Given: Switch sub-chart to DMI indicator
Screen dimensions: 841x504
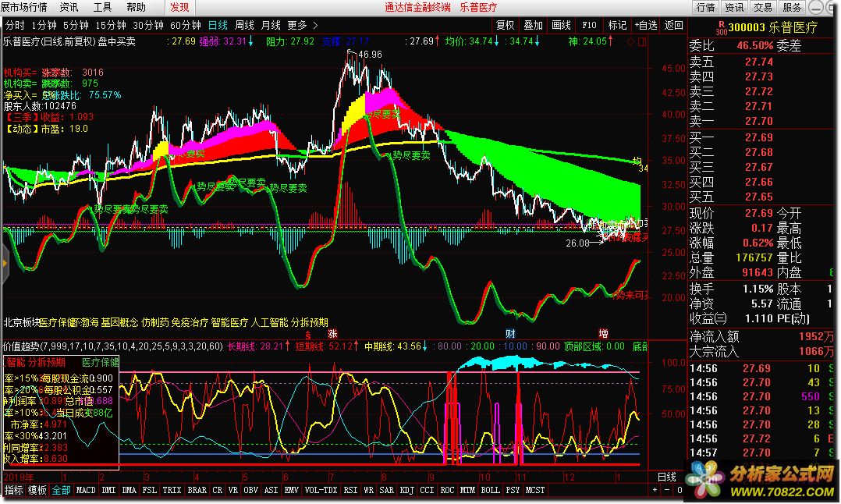Looking at the screenshot, I should [108, 489].
